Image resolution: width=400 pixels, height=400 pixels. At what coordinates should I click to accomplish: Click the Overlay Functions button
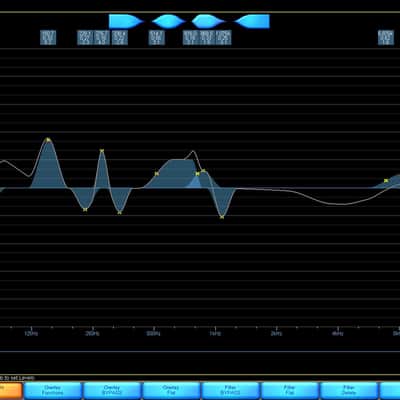(x=52, y=391)
